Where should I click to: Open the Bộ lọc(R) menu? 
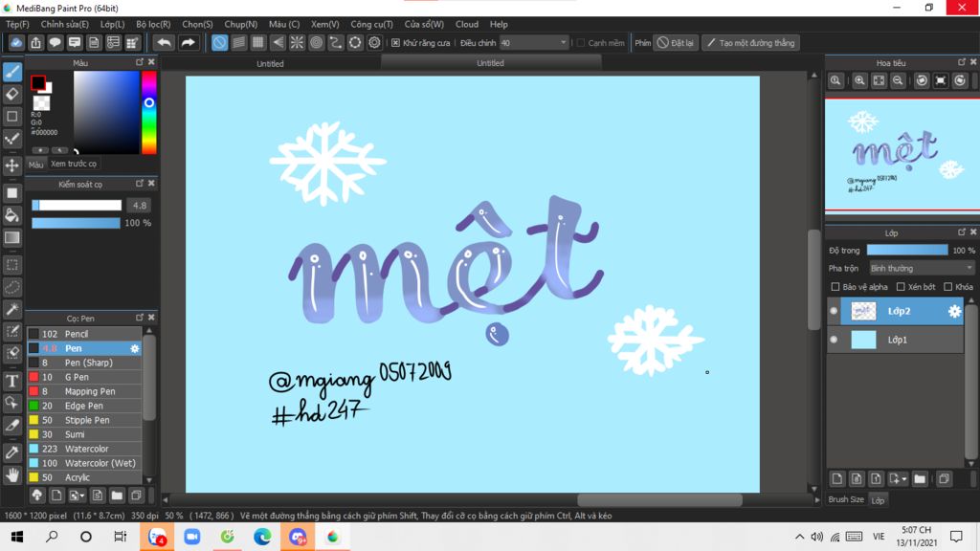click(153, 24)
